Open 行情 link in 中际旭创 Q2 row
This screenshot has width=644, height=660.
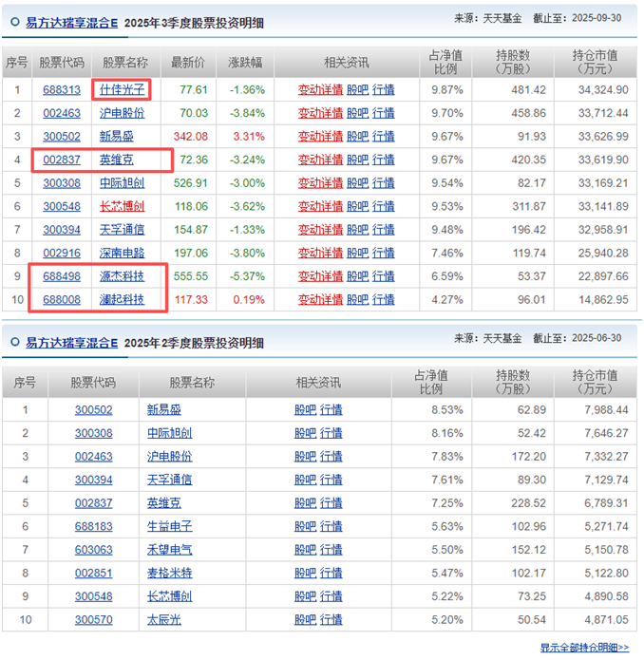(x=331, y=433)
